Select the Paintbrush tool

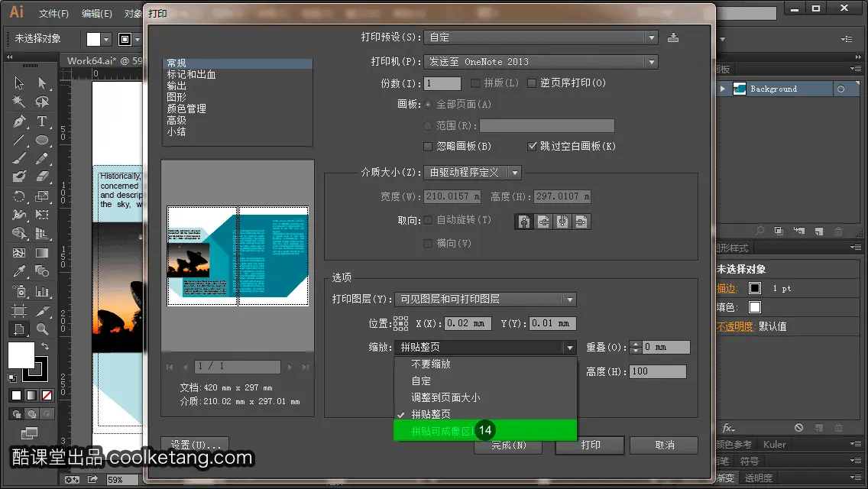19,158
